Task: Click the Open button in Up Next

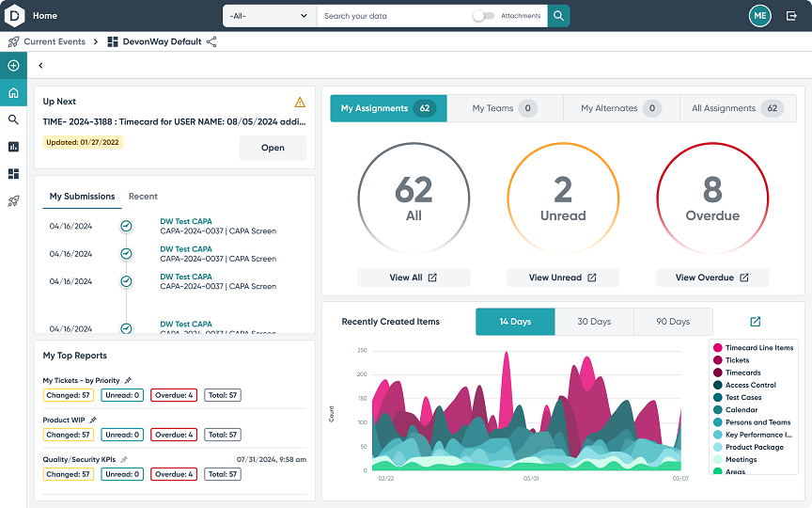Action: click(x=273, y=148)
